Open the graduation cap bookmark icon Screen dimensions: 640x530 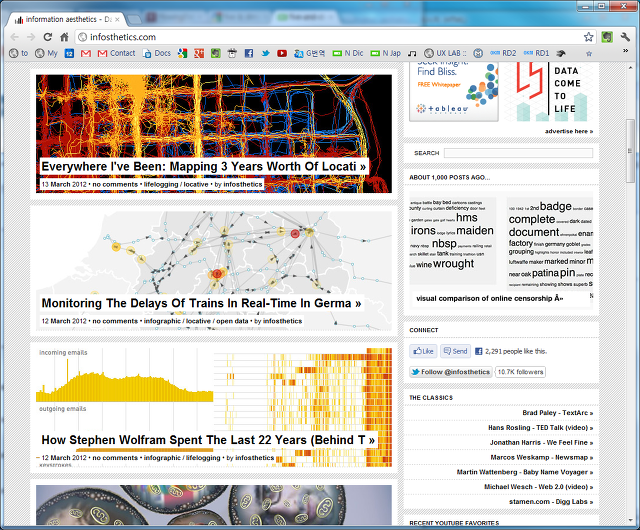click(x=561, y=53)
